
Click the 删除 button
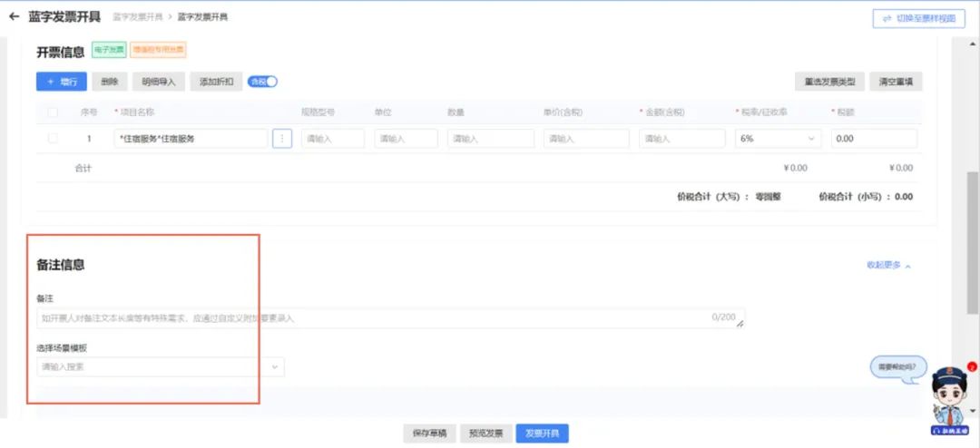pos(110,82)
